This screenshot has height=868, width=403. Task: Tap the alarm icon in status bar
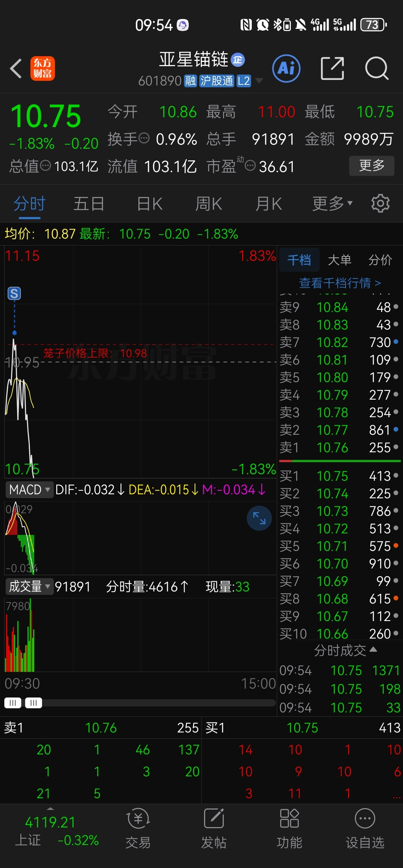(263, 25)
